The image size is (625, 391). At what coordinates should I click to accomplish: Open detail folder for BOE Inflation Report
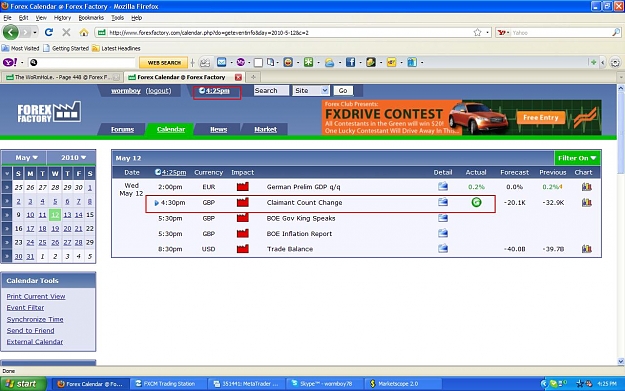tap(443, 233)
